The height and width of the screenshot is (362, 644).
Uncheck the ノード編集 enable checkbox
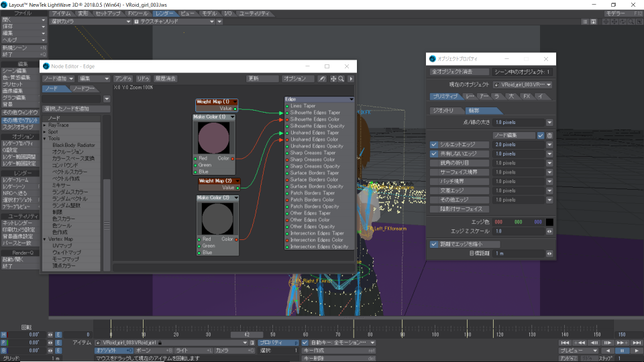click(x=541, y=135)
